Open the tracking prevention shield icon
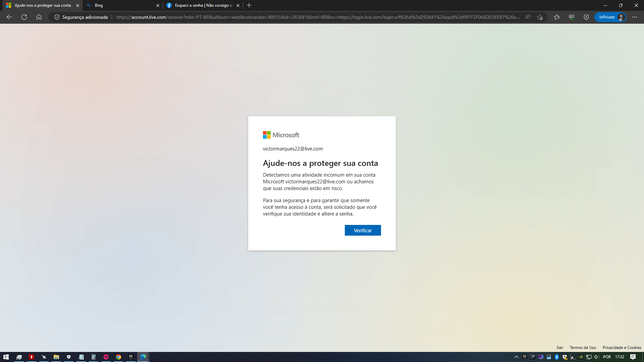Image resolution: width=644 pixels, height=362 pixels. pyautogui.click(x=586, y=17)
